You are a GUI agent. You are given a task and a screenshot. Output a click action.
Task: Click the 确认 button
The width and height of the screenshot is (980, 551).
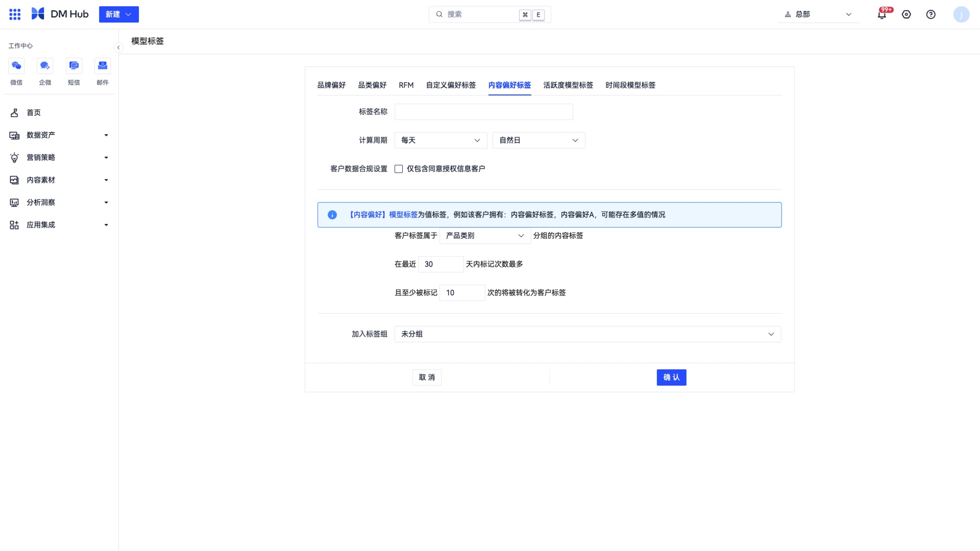click(x=672, y=378)
